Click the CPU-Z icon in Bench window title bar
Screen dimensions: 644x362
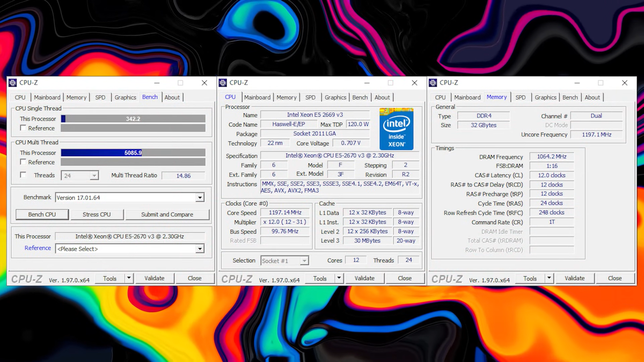pos(13,83)
